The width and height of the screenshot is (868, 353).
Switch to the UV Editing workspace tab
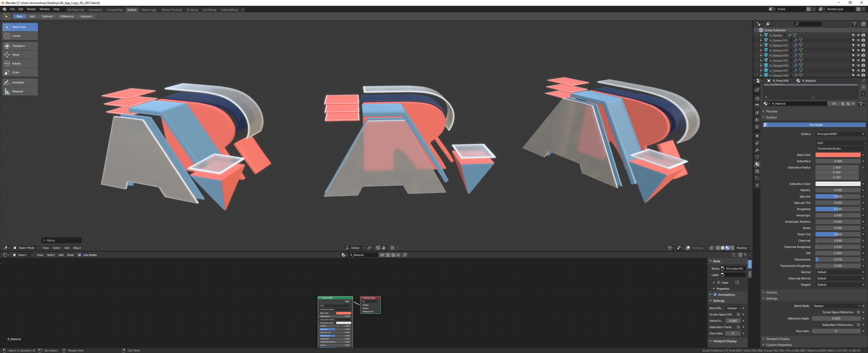(x=209, y=10)
